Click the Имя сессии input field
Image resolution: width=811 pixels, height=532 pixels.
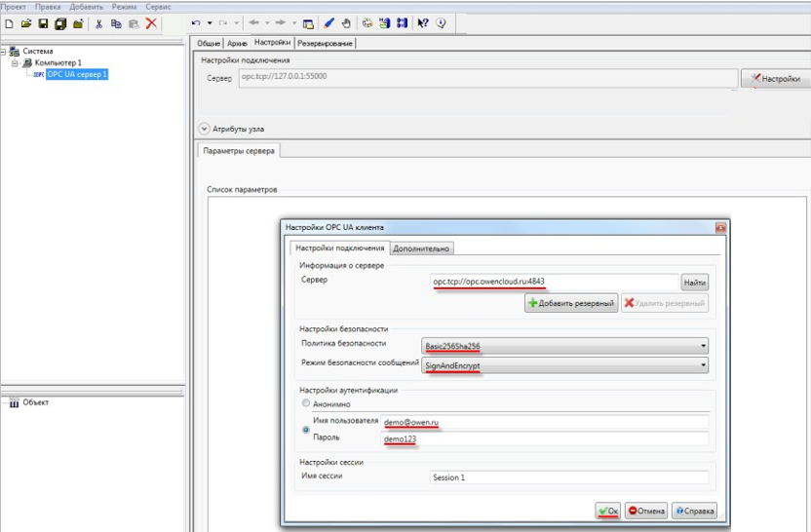coord(568,478)
